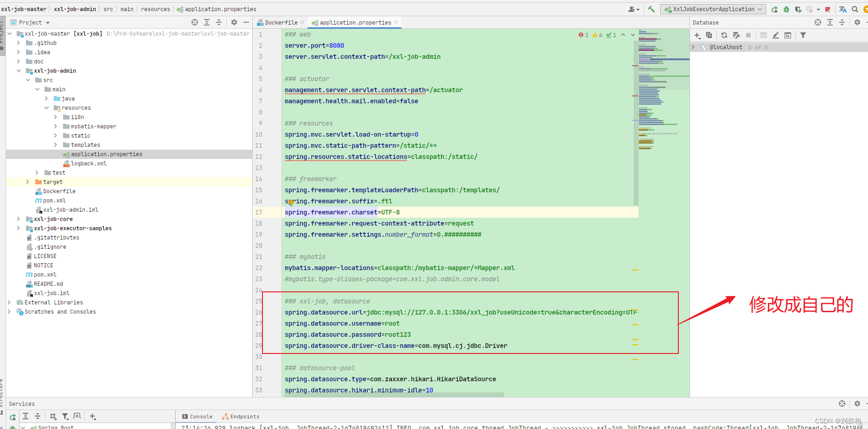The width and height of the screenshot is (868, 429).
Task: Go to the next highlighted error arrow
Action: pyautogui.click(x=633, y=35)
